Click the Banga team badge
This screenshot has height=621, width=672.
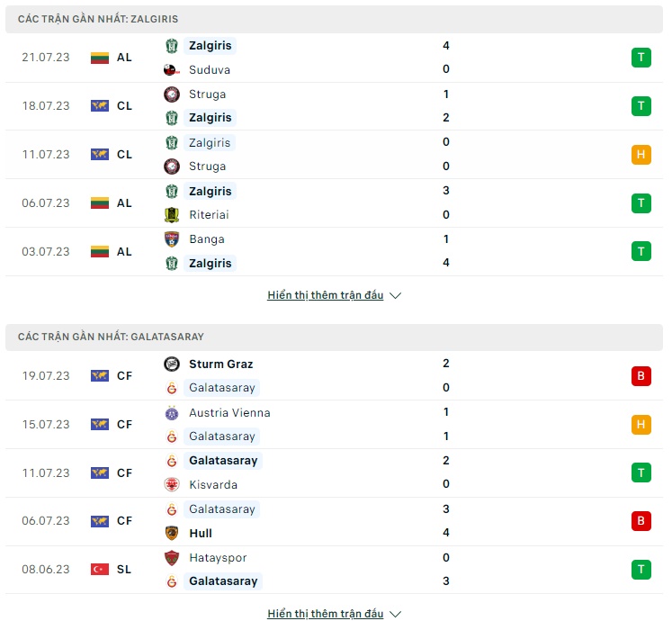click(172, 239)
